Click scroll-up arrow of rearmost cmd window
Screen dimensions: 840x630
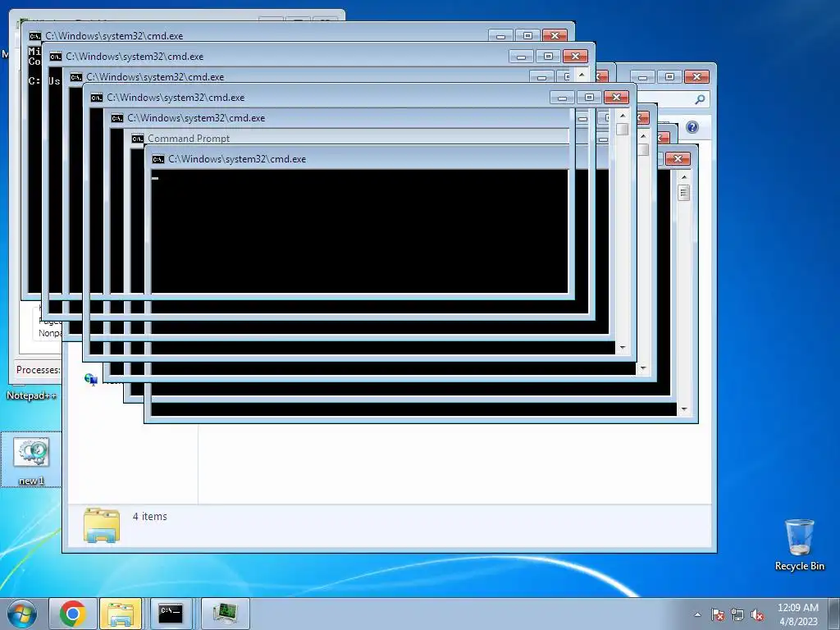click(x=683, y=177)
